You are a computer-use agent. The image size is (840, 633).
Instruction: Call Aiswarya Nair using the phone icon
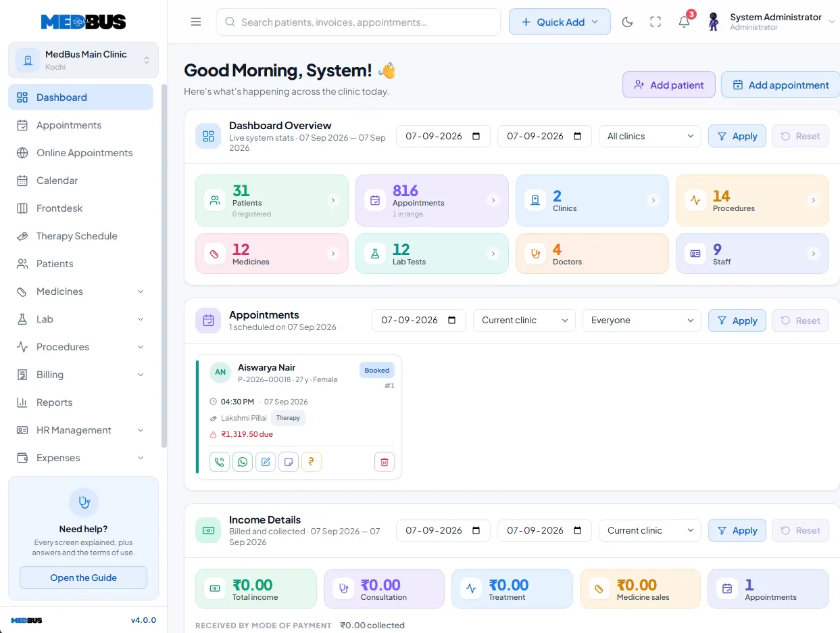click(x=220, y=462)
